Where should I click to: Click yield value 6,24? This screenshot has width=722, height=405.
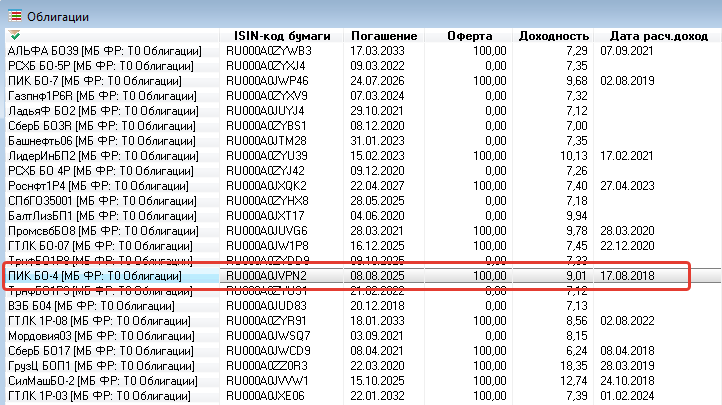[576, 351]
